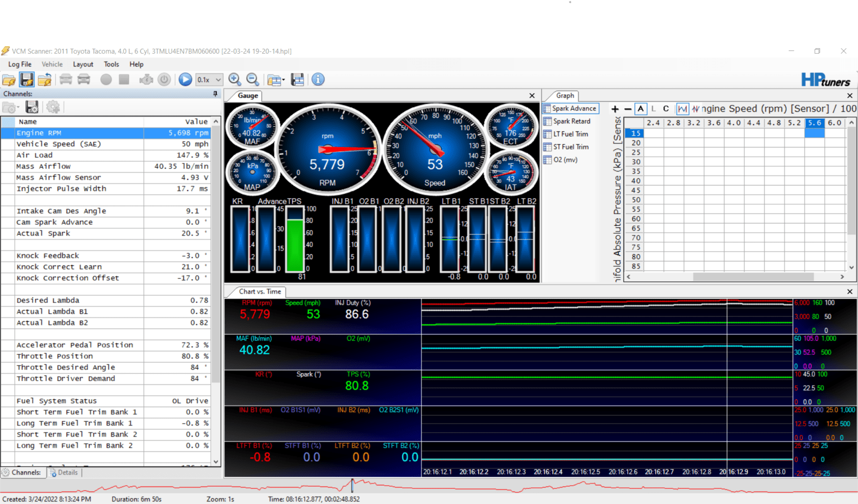Select the Spark Advance graph
The image size is (858, 504).
570,108
